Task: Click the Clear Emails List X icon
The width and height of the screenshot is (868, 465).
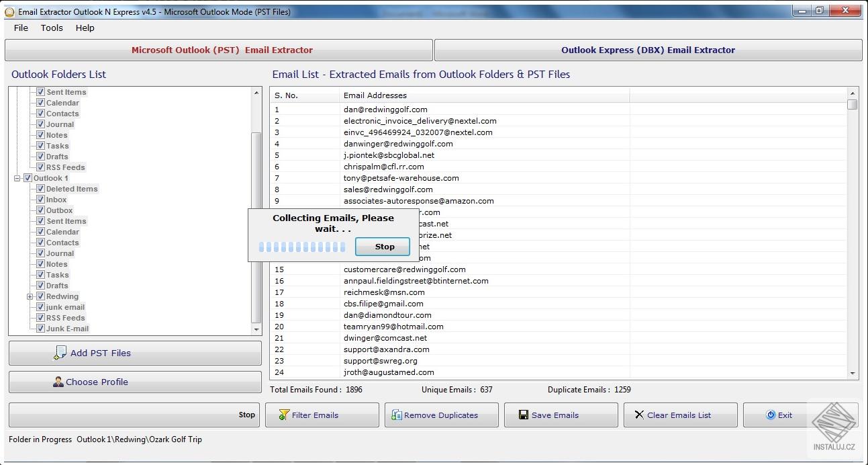Action: [x=639, y=415]
